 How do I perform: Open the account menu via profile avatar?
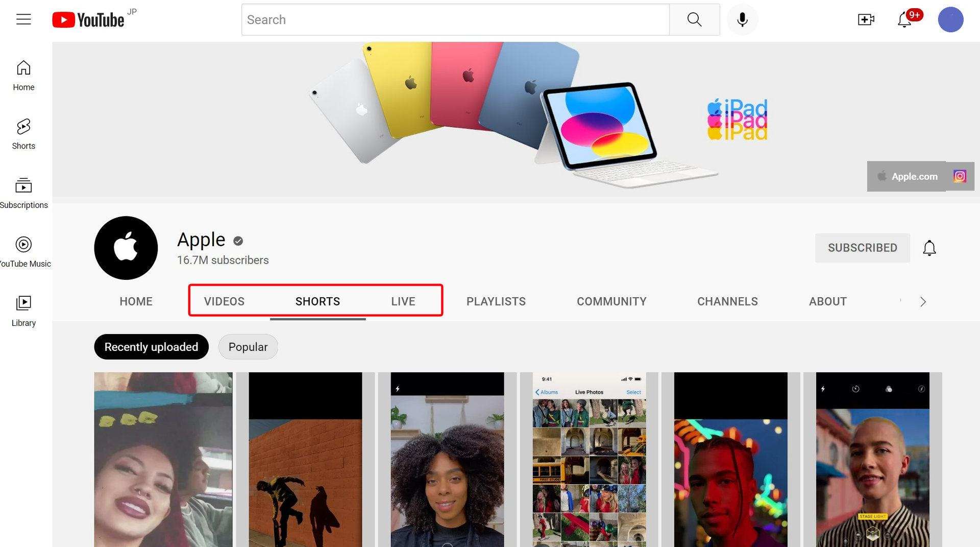[950, 19]
